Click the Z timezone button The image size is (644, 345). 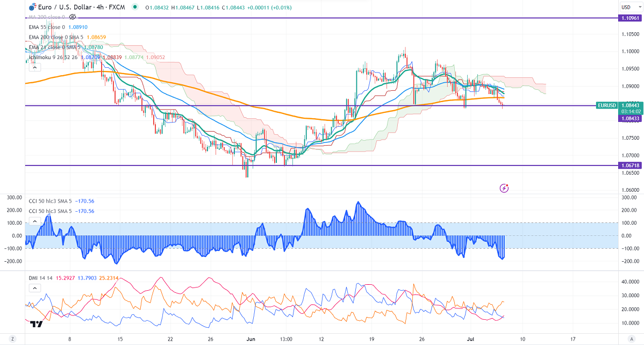coord(12,339)
